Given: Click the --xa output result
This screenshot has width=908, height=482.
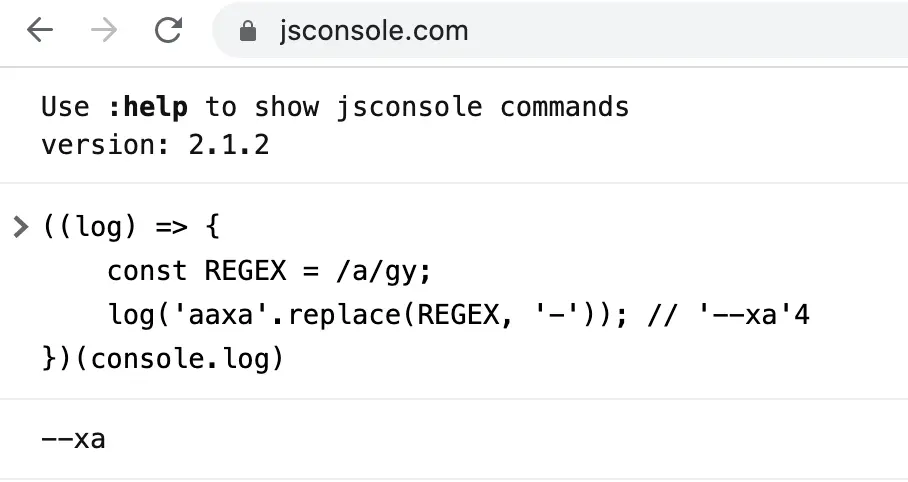Looking at the screenshot, I should 74,439.
